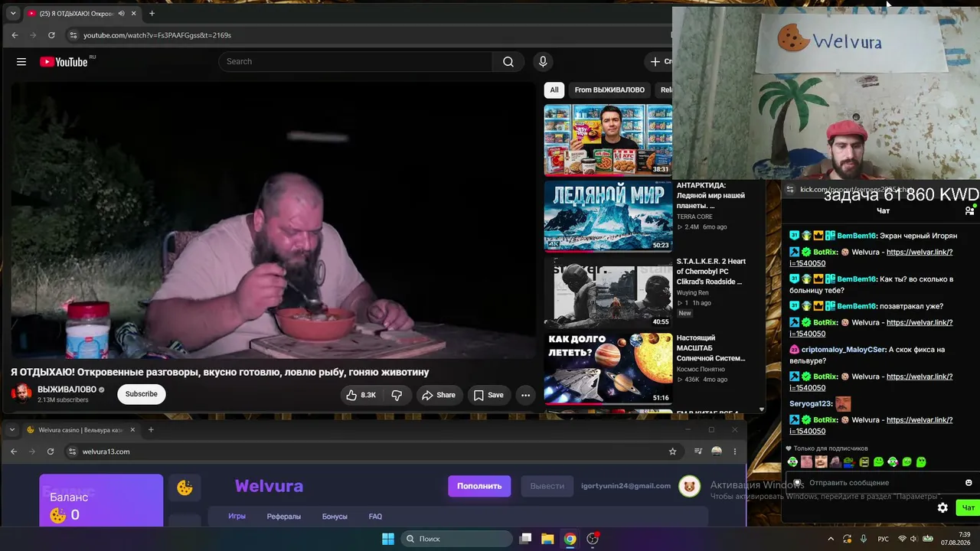Open the ЛЕДЯНОЙ МИР video thumbnail
The height and width of the screenshot is (551, 980).
608,216
